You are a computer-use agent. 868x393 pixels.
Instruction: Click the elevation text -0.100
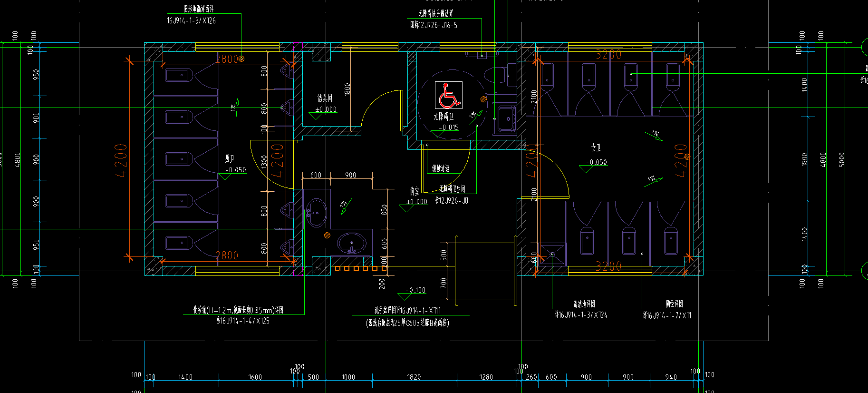coord(415,290)
